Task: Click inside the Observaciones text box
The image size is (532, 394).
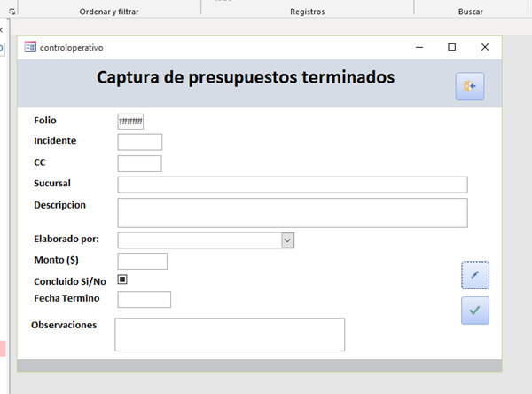Action: [229, 335]
